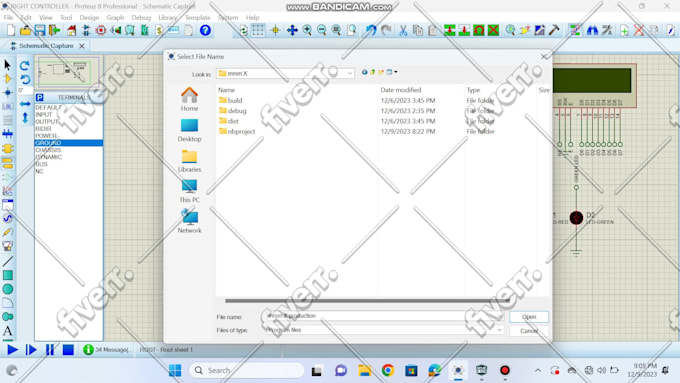Step the simulation forward one frame
Image resolution: width=680 pixels, height=383 pixels.
[x=31, y=350]
